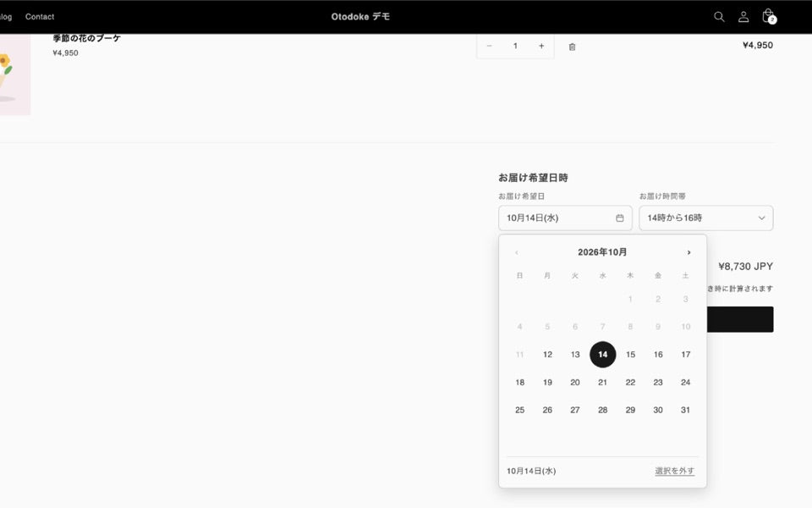Viewport: 812px width, 508px height.
Task: Click the Otodoke デモ store title
Action: tap(360, 17)
